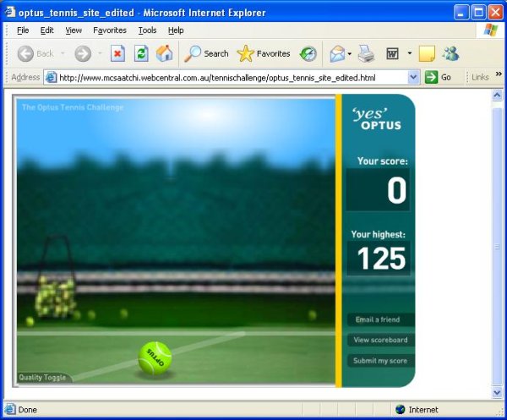Click the Stop loading icon

click(117, 53)
